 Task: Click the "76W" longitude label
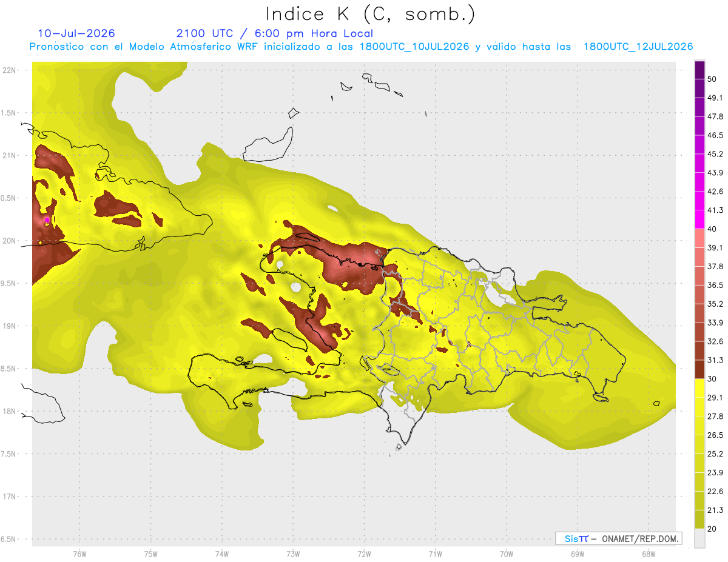point(79,554)
